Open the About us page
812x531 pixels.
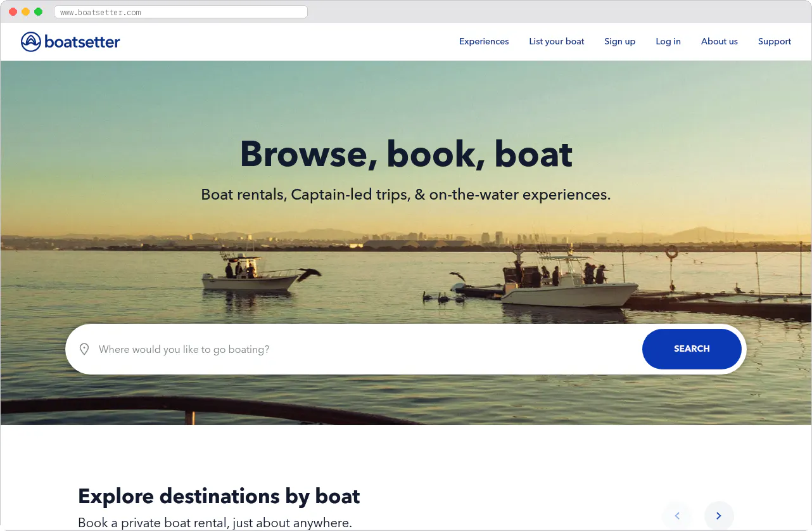[719, 41]
